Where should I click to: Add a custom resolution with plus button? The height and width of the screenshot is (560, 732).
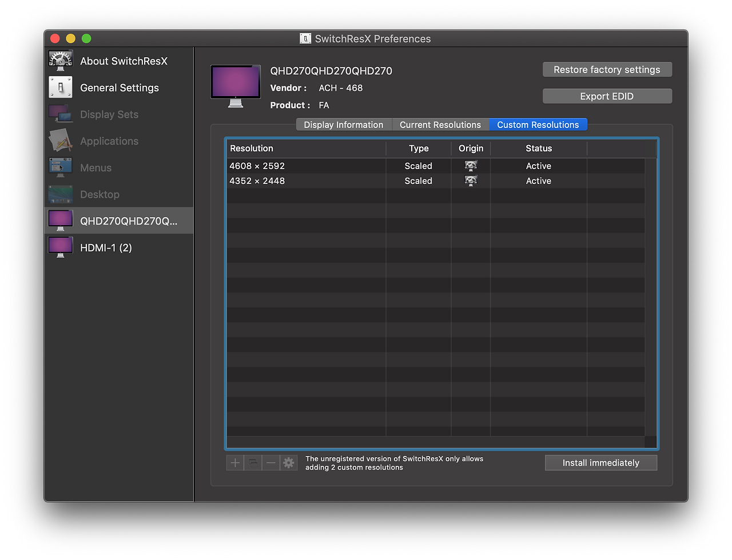pos(235,463)
